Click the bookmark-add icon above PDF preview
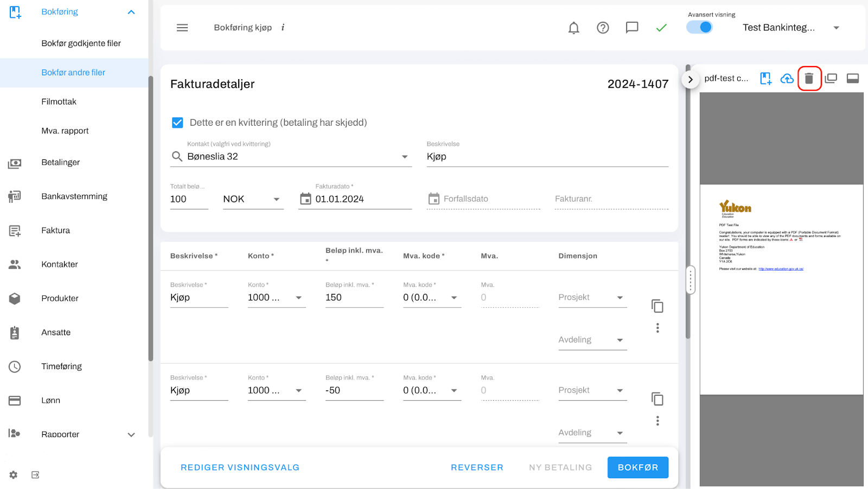 click(765, 79)
